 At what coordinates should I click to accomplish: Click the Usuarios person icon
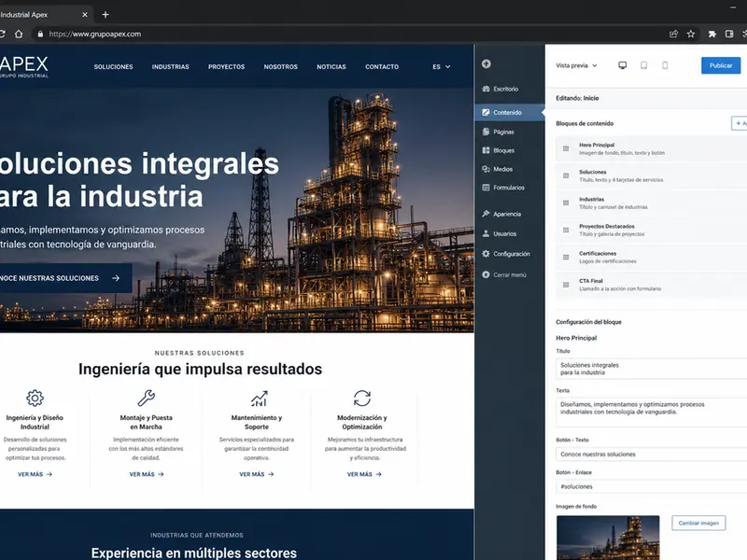point(486,233)
